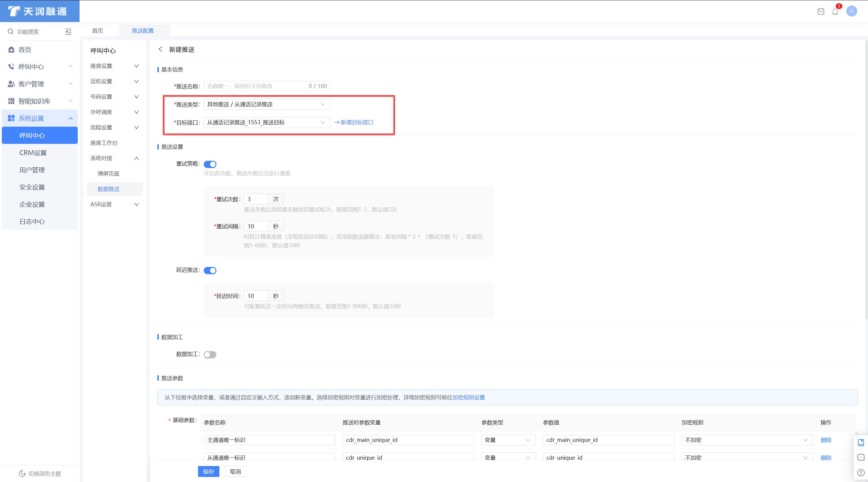Expand 座席设置 menu
This screenshot has height=482, width=868.
click(x=115, y=66)
